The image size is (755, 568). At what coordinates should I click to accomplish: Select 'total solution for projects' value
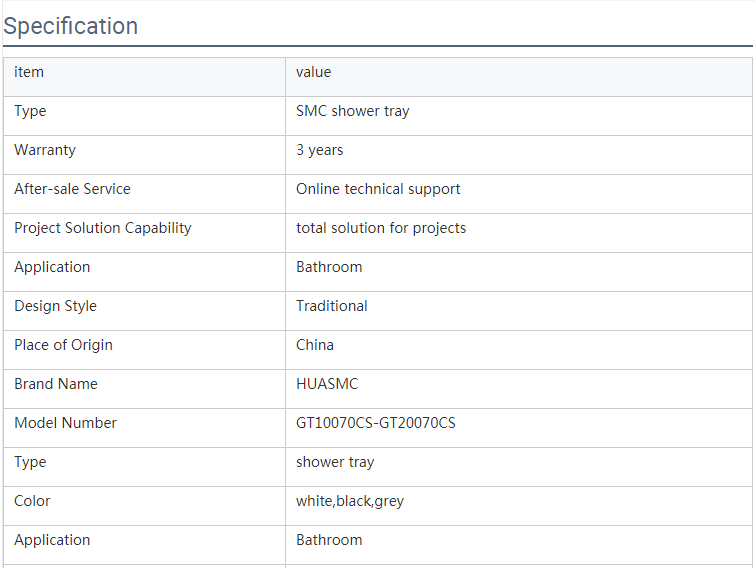pyautogui.click(x=381, y=228)
